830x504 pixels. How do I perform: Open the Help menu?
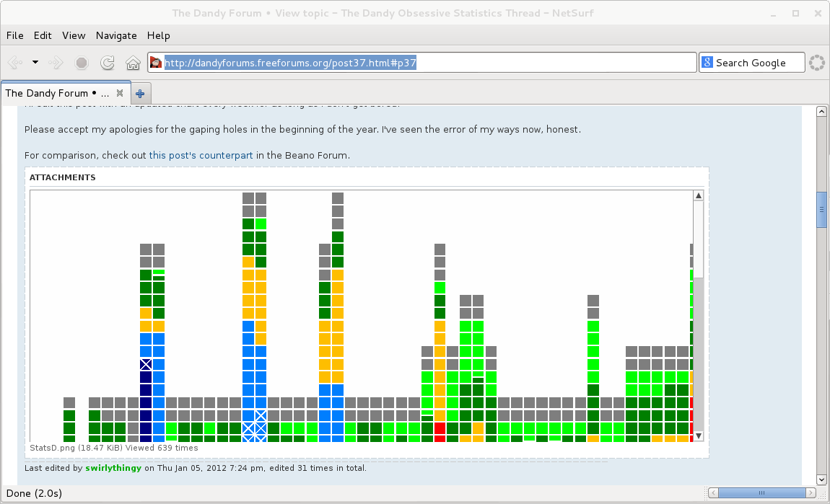[x=158, y=35]
